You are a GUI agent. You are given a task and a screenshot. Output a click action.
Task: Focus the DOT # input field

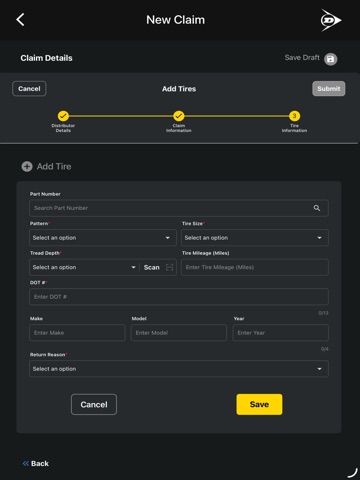[179, 297]
